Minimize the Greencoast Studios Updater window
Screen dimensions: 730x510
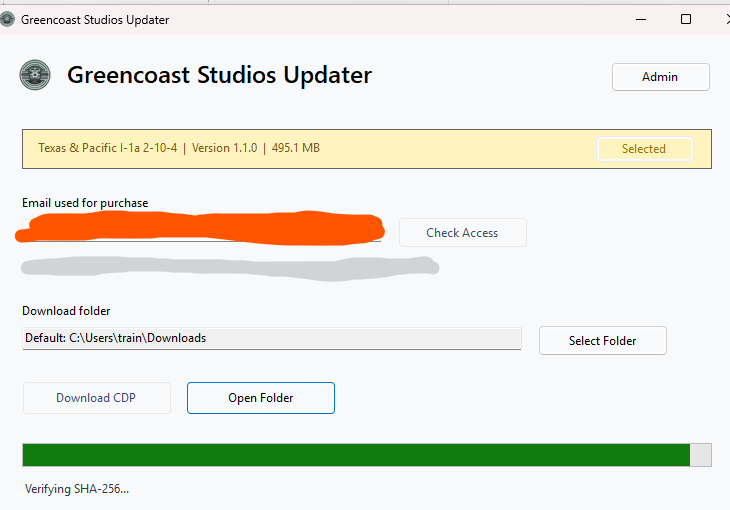coord(641,20)
